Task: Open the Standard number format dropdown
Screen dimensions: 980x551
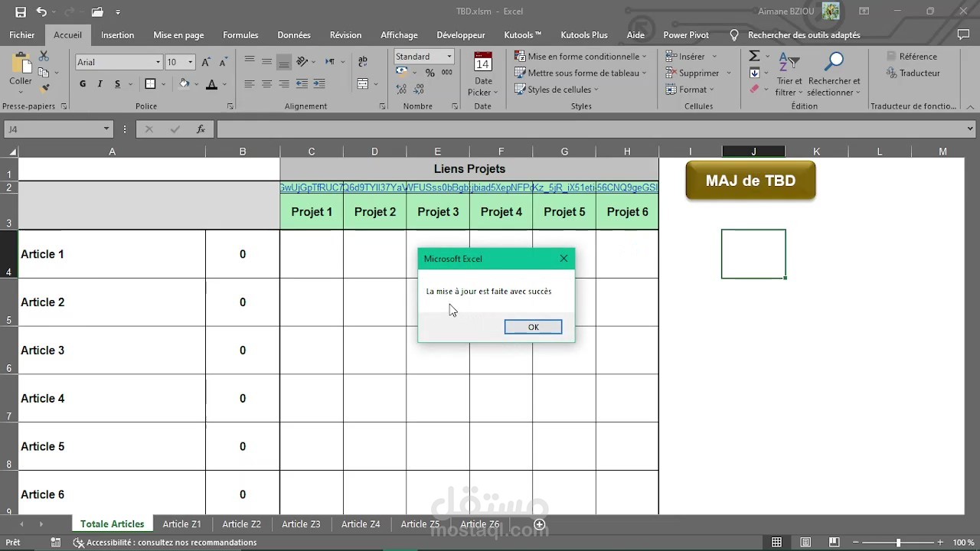Action: (x=449, y=57)
